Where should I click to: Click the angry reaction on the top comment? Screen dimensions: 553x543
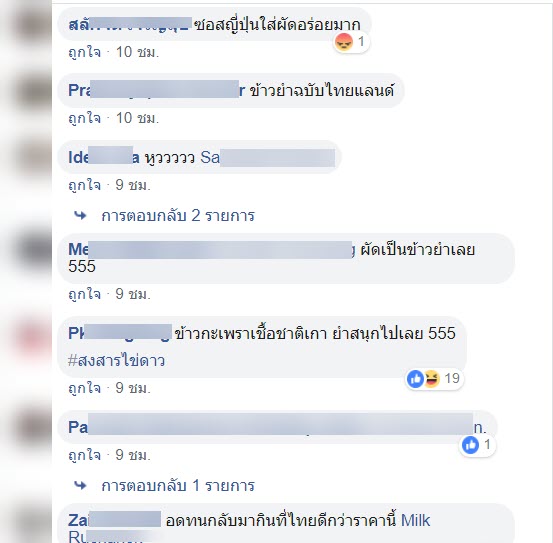click(x=344, y=43)
